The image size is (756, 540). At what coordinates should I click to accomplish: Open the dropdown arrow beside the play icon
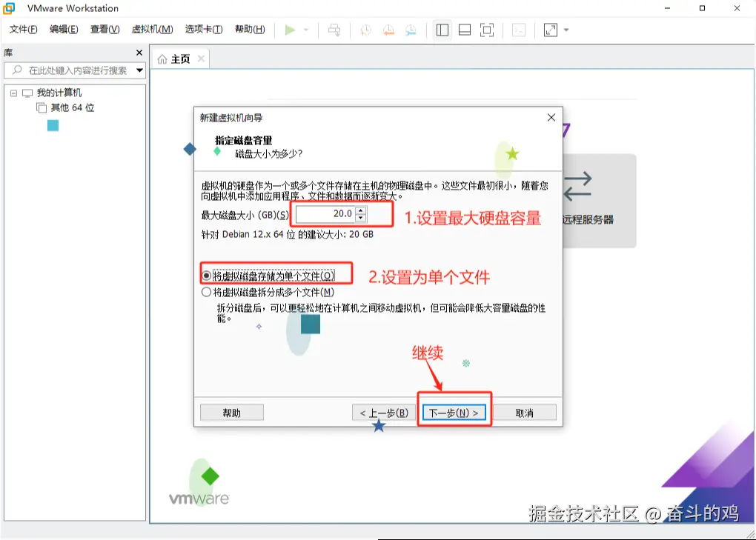click(305, 30)
